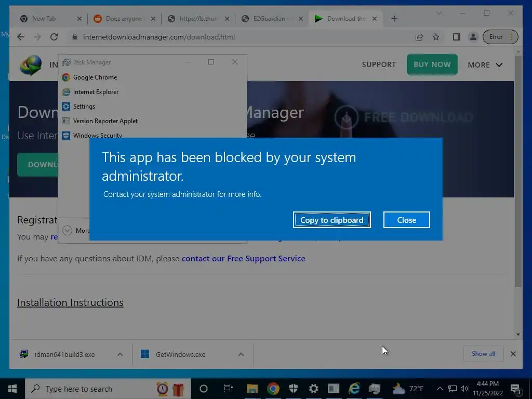Open Settings gear on taskbar

(313, 389)
